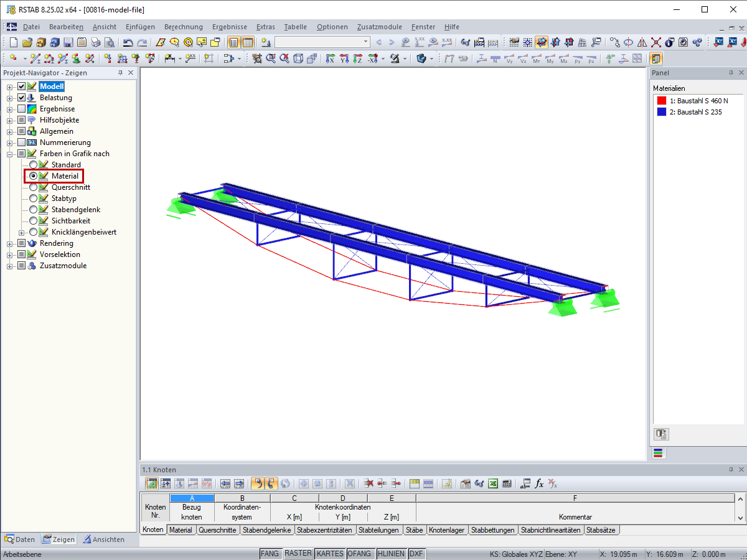Toggle KARTES in status bar
This screenshot has width=747, height=560.
tap(330, 554)
